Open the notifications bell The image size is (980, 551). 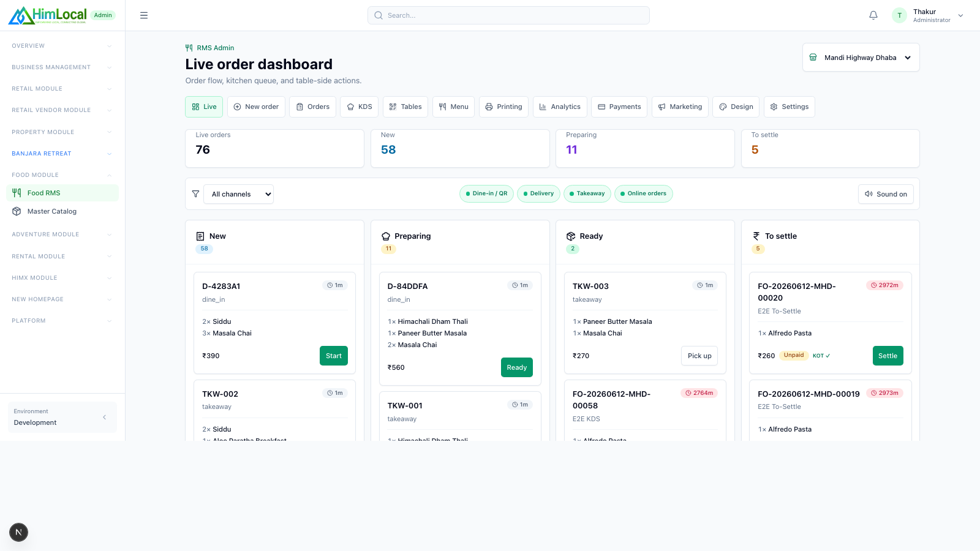pyautogui.click(x=873, y=15)
